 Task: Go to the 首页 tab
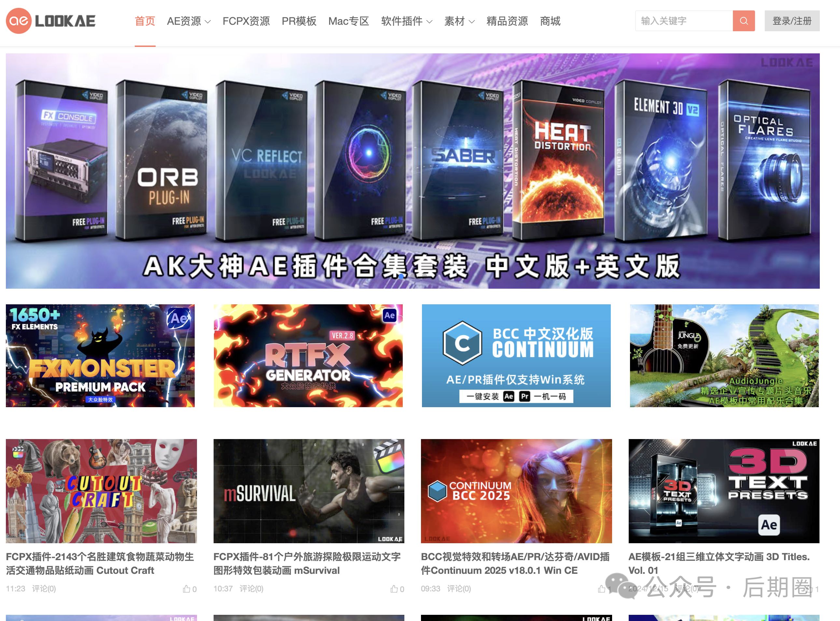pyautogui.click(x=145, y=21)
